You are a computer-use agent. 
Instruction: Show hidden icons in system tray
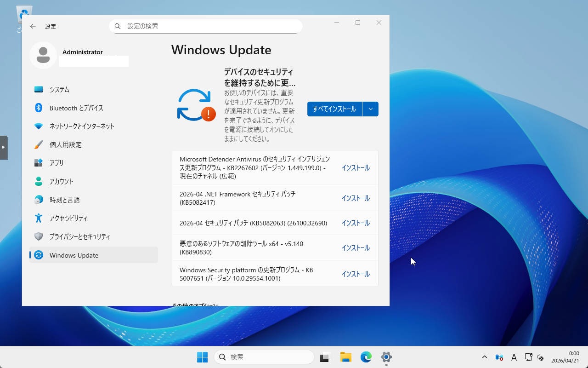[484, 357]
